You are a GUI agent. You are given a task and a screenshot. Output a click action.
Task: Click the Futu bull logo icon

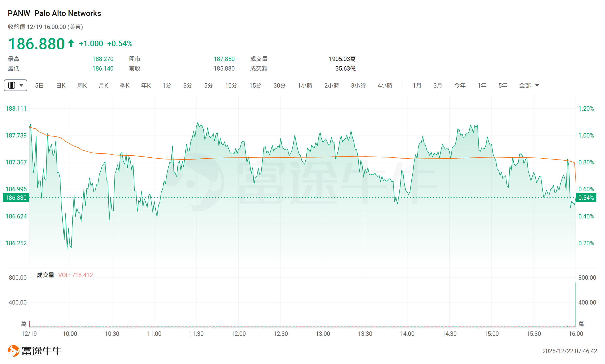[x=13, y=351]
